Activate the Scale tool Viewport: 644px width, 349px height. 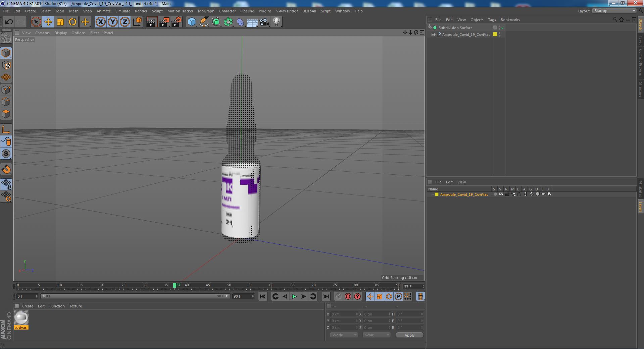pyautogui.click(x=60, y=22)
